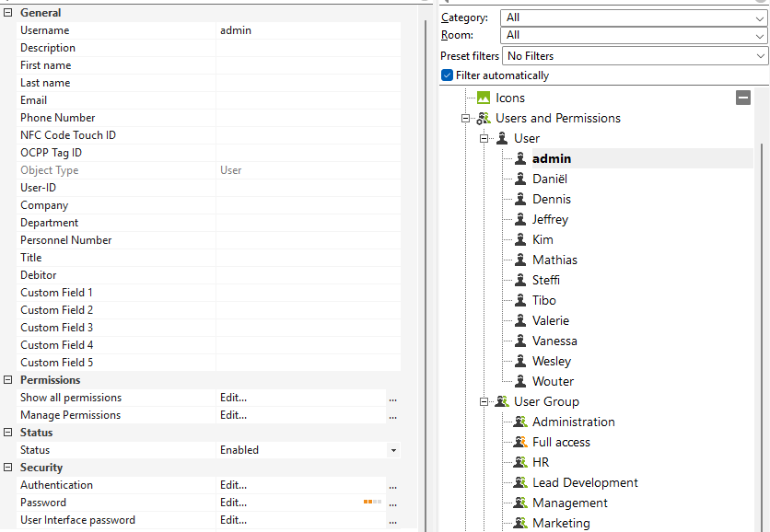Click the Icons tree node image icon

pyautogui.click(x=483, y=98)
